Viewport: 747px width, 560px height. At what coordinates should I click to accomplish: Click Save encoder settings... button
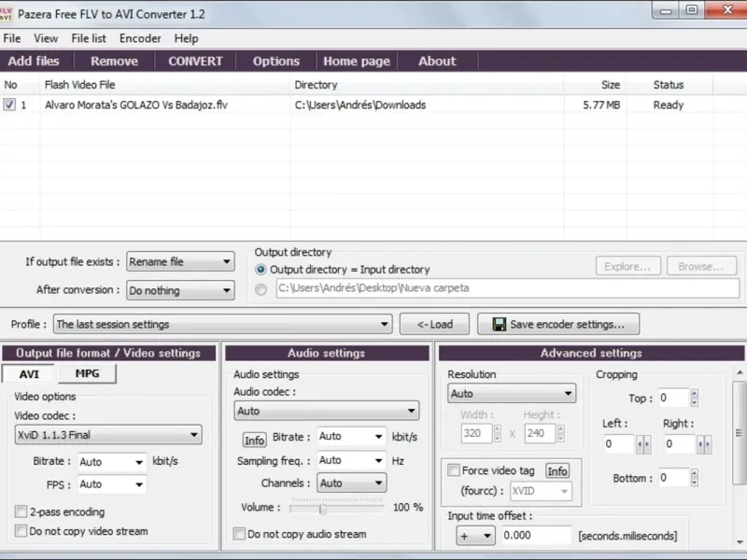tap(558, 324)
